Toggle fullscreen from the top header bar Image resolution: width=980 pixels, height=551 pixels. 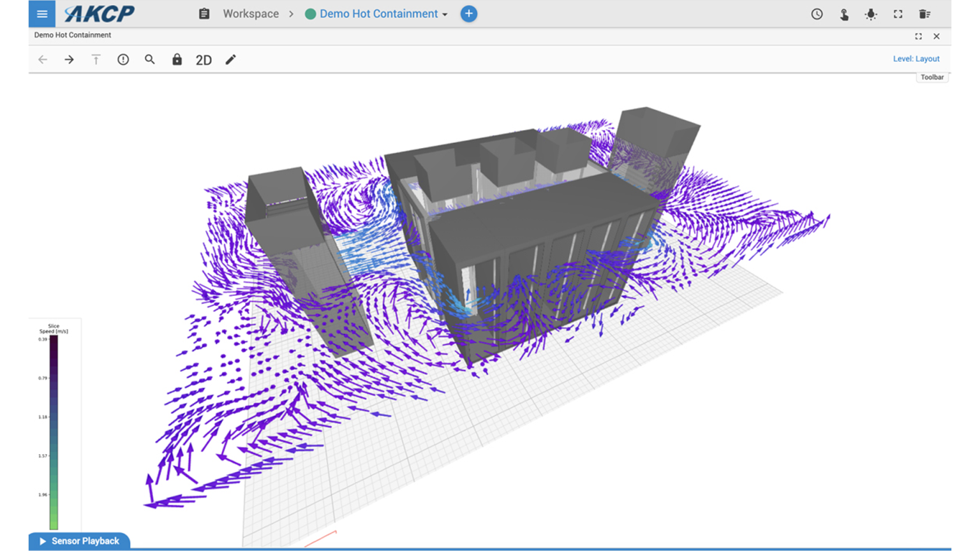(898, 14)
